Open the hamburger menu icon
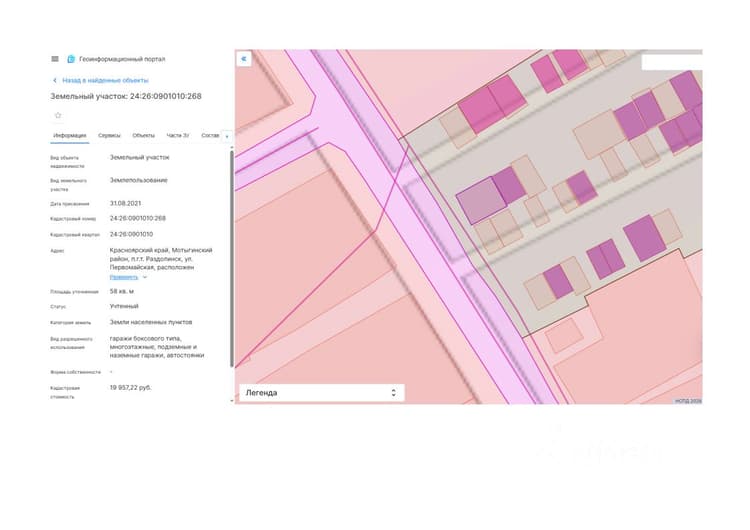The width and height of the screenshot is (750, 530). point(55,59)
